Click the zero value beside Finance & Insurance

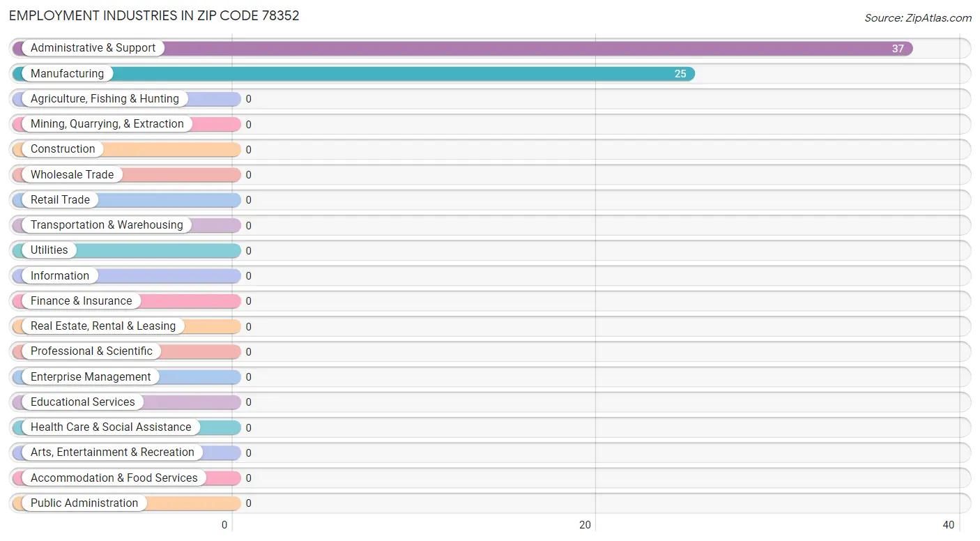click(x=248, y=301)
